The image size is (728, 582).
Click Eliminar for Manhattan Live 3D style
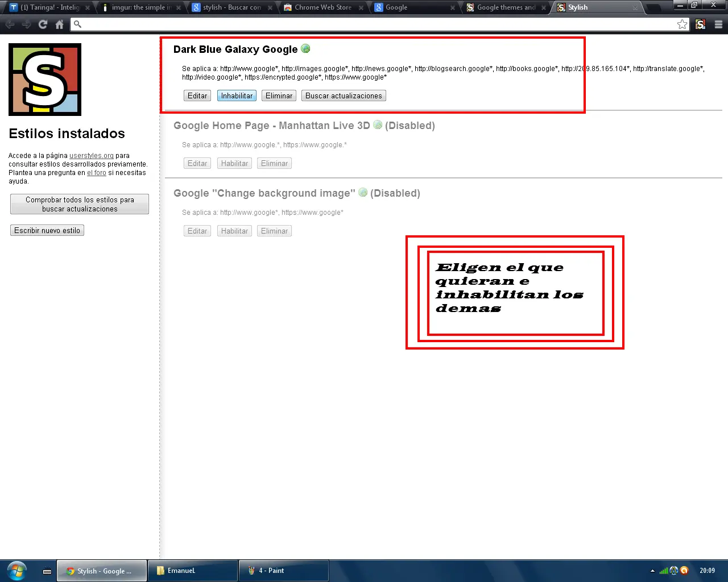coord(274,163)
